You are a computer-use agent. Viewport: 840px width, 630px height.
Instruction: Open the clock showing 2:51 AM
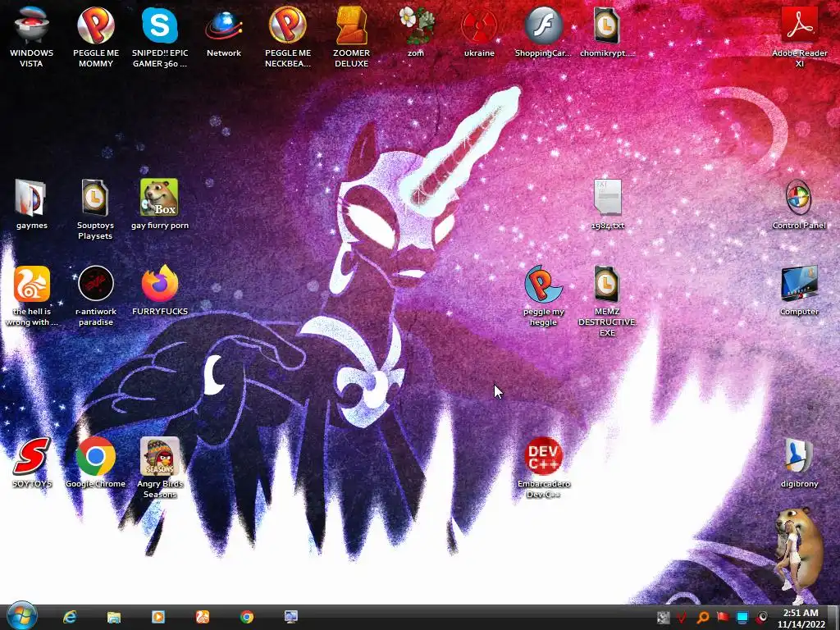[x=801, y=619]
